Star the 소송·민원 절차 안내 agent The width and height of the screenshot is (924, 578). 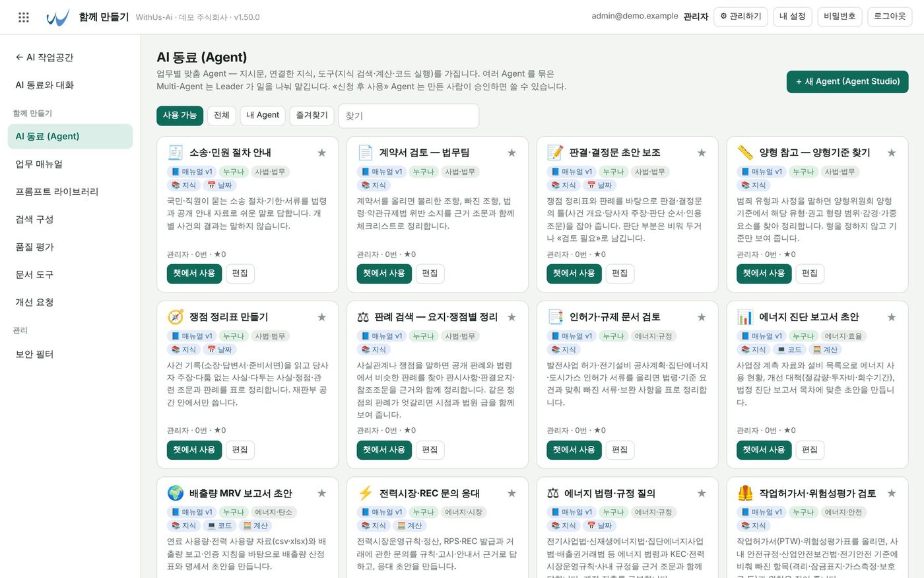pyautogui.click(x=322, y=153)
